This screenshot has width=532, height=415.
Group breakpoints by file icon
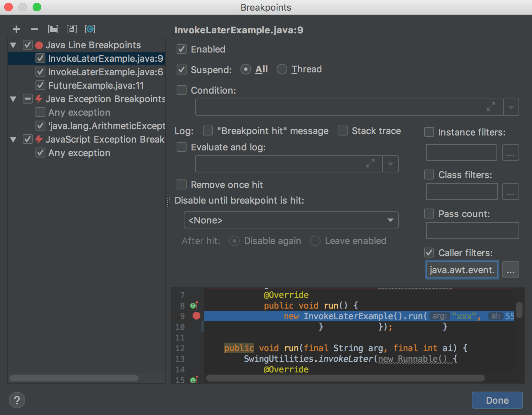point(72,29)
